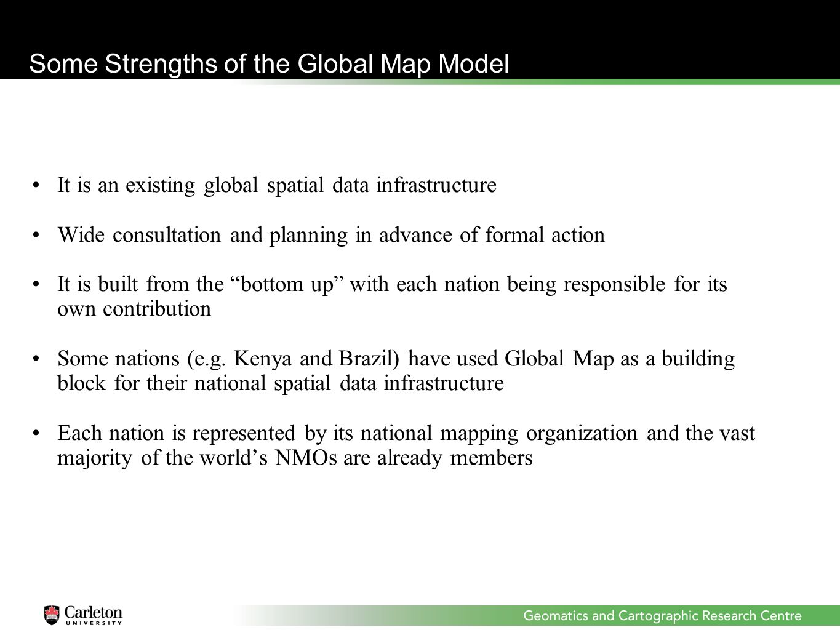Click the slide title 'Some Strengths of the Global Map Model'
840x630 pixels.
point(269,64)
